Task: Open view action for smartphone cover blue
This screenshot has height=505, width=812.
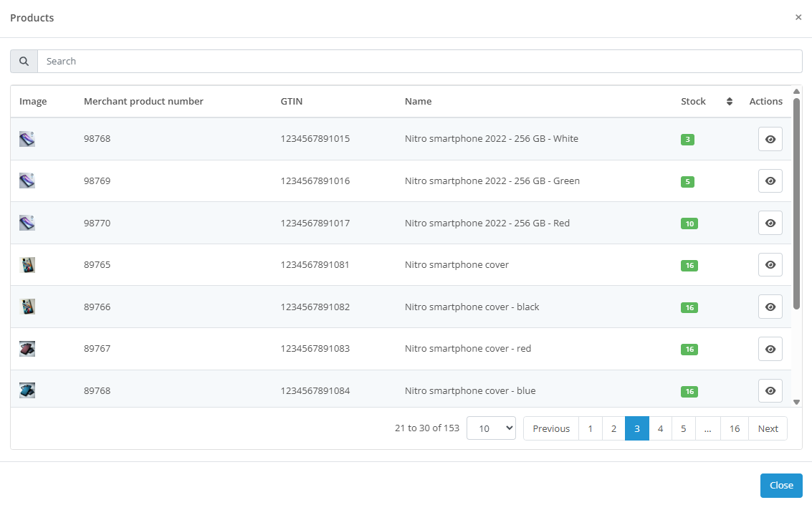Action: coord(770,390)
